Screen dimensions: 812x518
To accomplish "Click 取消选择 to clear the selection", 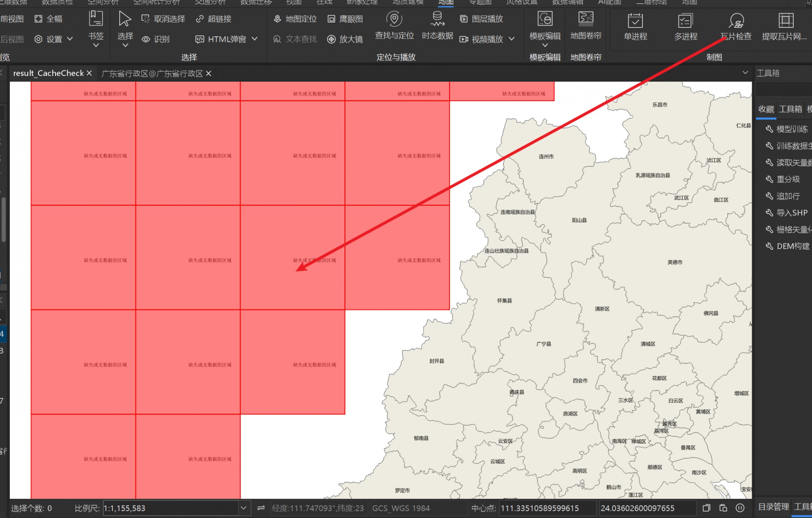I will pos(163,19).
